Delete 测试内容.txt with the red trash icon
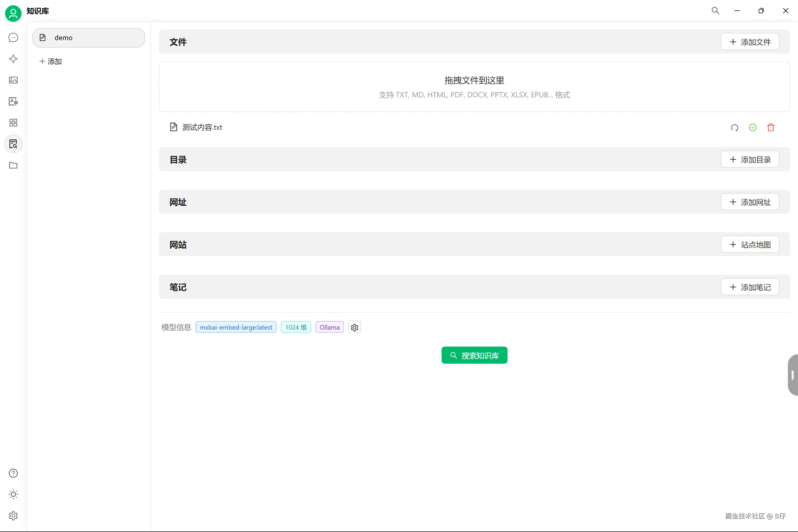Viewport: 798px width, 532px height. pyautogui.click(x=771, y=128)
